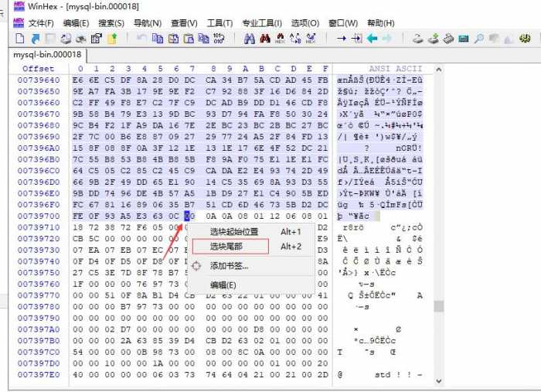Click byte 40 on row 007397E0
The width and height of the screenshot is (541, 392).
[78, 374]
